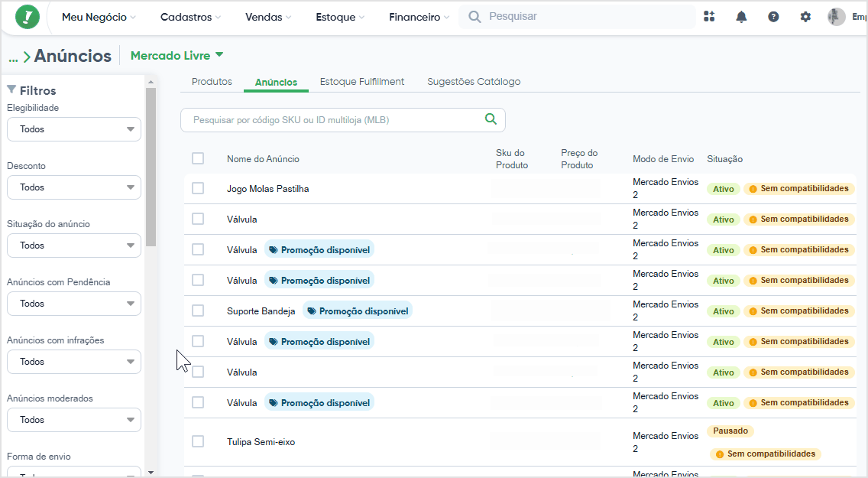868x478 pixels.
Task: Click the filters panel scroll-down arrow
Action: pyautogui.click(x=151, y=472)
